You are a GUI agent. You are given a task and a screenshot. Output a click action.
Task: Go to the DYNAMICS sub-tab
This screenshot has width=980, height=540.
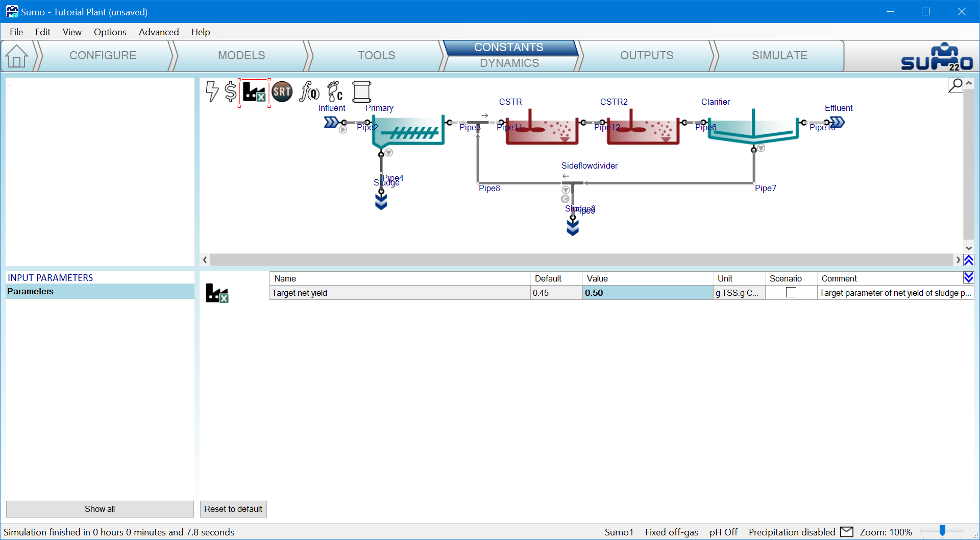tap(509, 63)
